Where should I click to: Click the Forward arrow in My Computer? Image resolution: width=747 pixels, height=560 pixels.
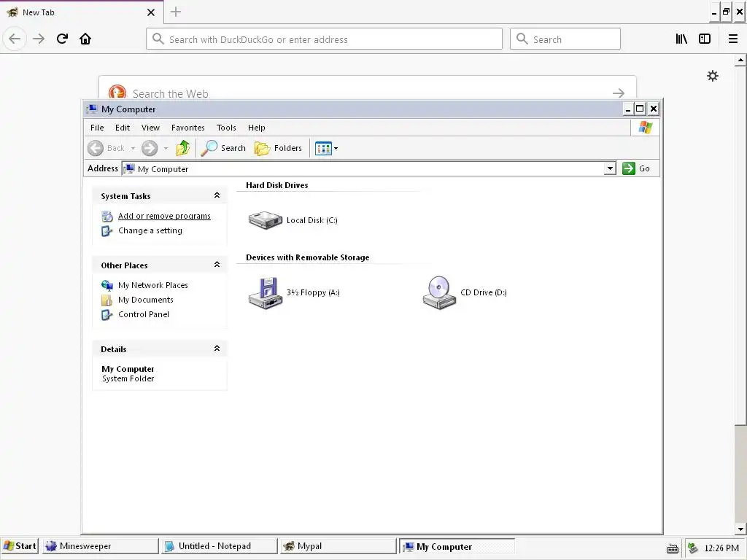[x=150, y=148]
